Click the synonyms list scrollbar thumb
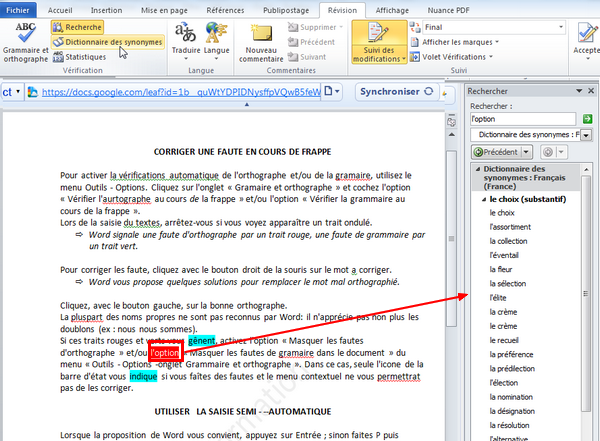The width and height of the screenshot is (600, 441). (585, 294)
